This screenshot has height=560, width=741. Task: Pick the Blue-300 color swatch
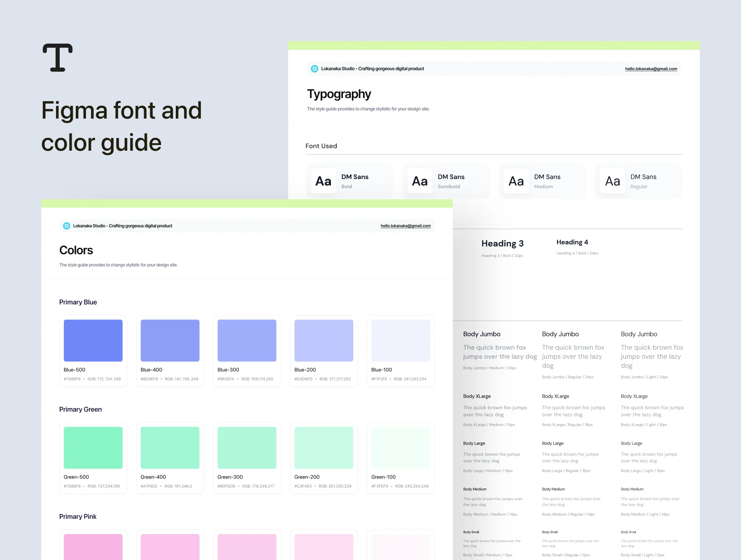coord(247,341)
